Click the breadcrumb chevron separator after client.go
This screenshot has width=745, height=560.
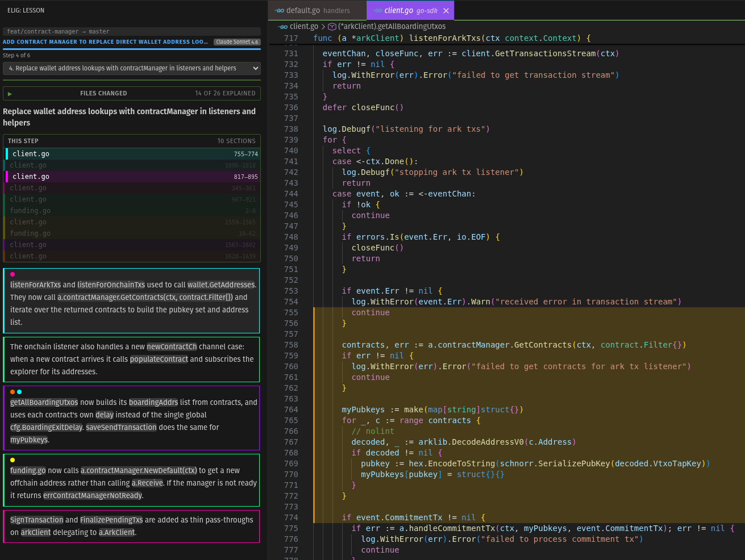(323, 26)
